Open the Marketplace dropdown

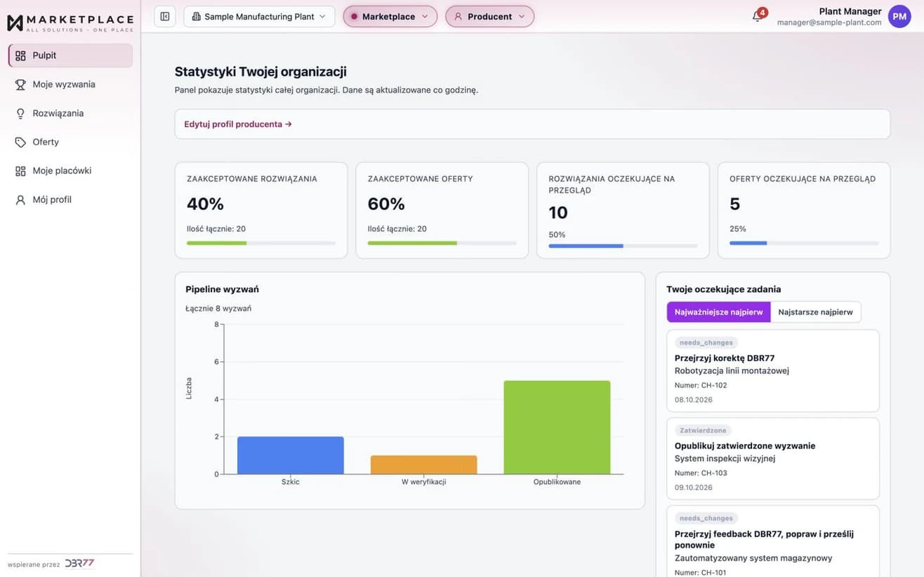coord(390,16)
